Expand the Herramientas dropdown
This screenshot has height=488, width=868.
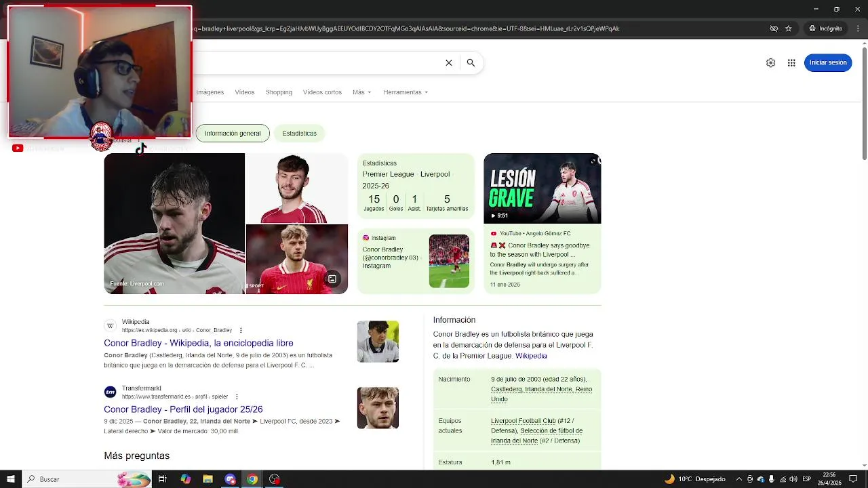click(406, 92)
